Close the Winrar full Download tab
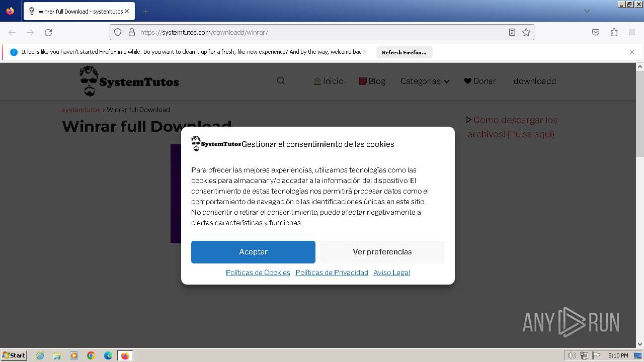Image resolution: width=644 pixels, height=362 pixels. point(127,11)
